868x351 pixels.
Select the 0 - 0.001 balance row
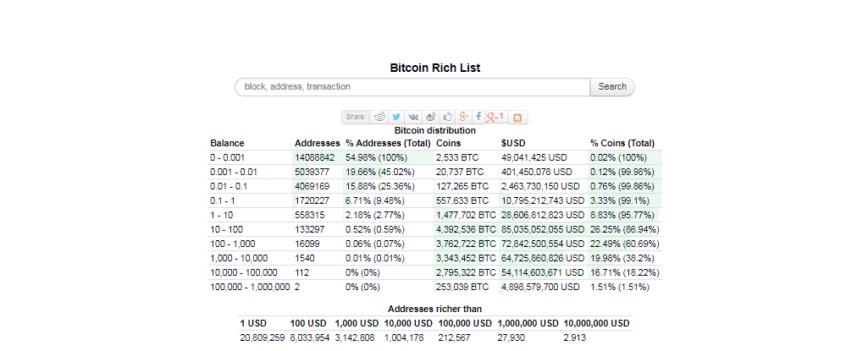pos(434,157)
